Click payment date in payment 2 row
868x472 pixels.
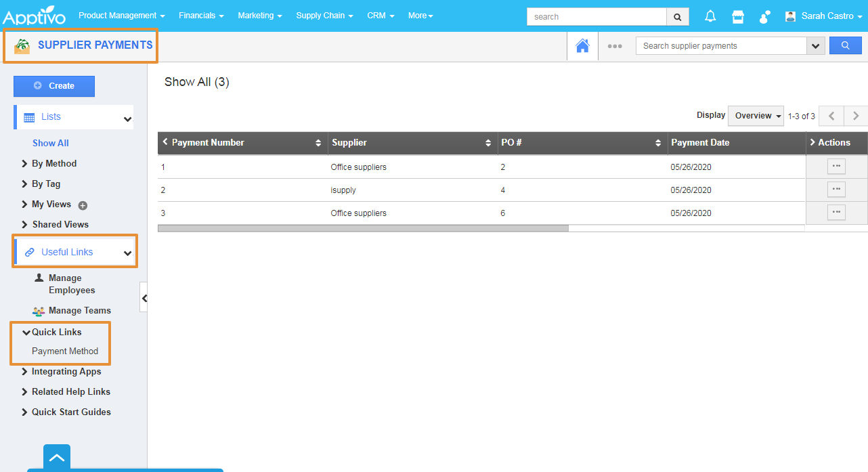[x=691, y=190]
